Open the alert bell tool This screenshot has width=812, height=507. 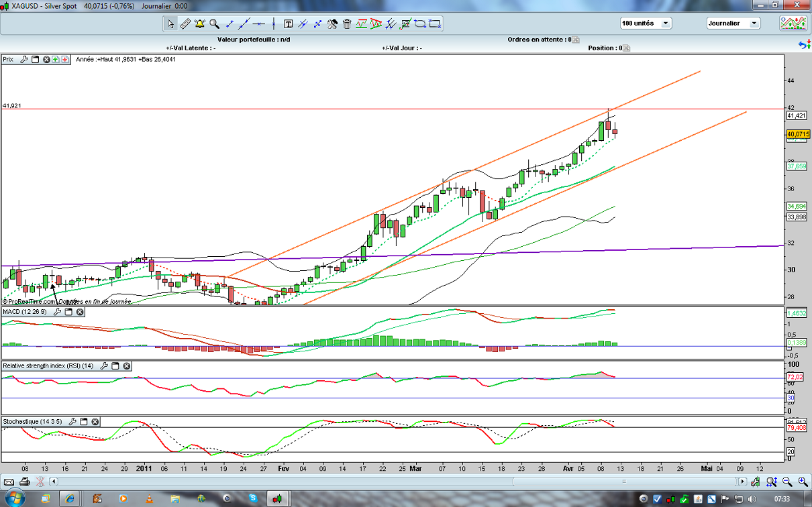pyautogui.click(x=200, y=23)
